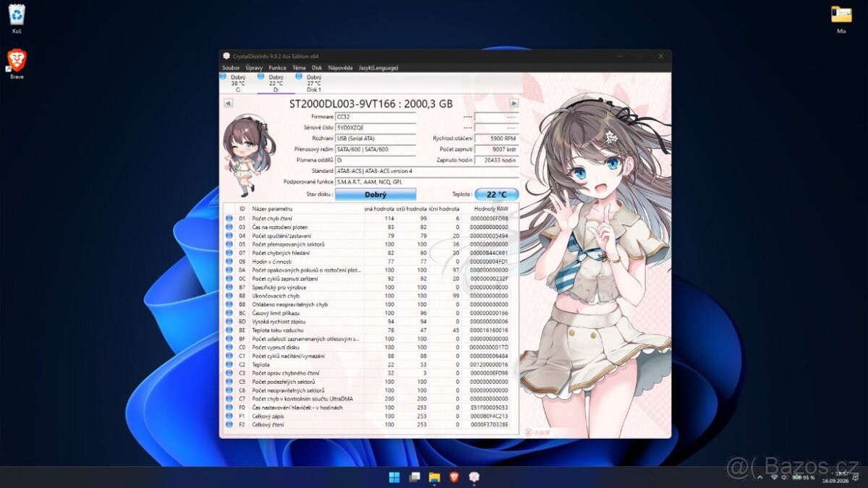Open Brave browser from the taskbar

[x=454, y=477]
